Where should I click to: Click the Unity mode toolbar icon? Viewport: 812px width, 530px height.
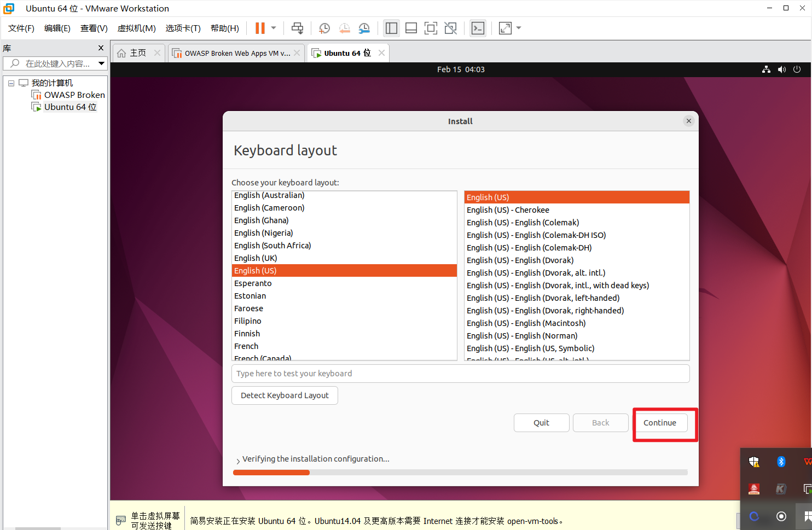[x=450, y=28]
